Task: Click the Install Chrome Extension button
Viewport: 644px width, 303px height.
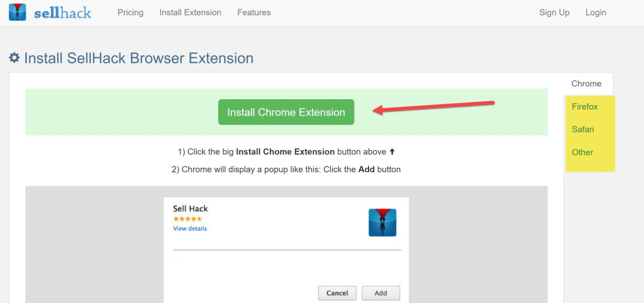Action: pyautogui.click(x=286, y=112)
